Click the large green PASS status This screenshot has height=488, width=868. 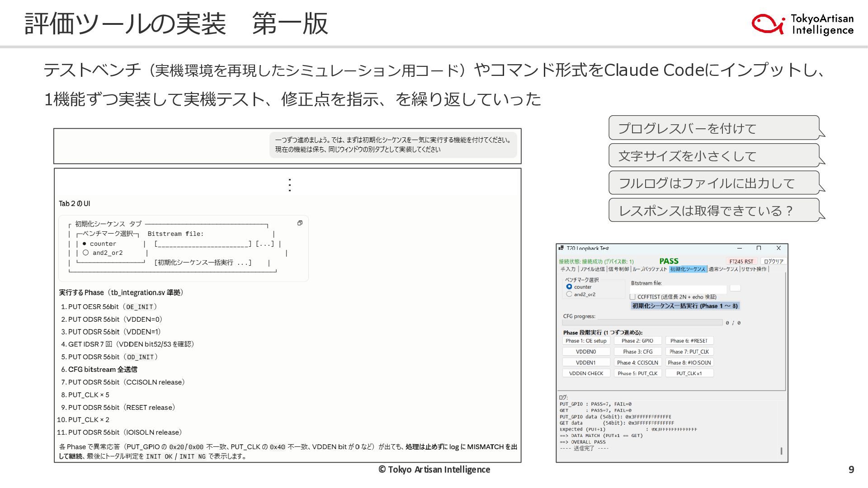point(669,261)
